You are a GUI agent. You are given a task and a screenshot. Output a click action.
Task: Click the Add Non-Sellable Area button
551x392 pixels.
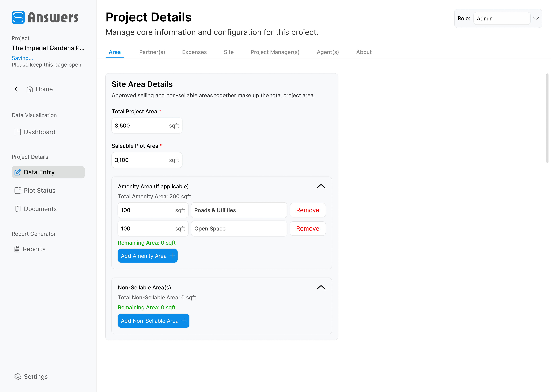pos(154,321)
